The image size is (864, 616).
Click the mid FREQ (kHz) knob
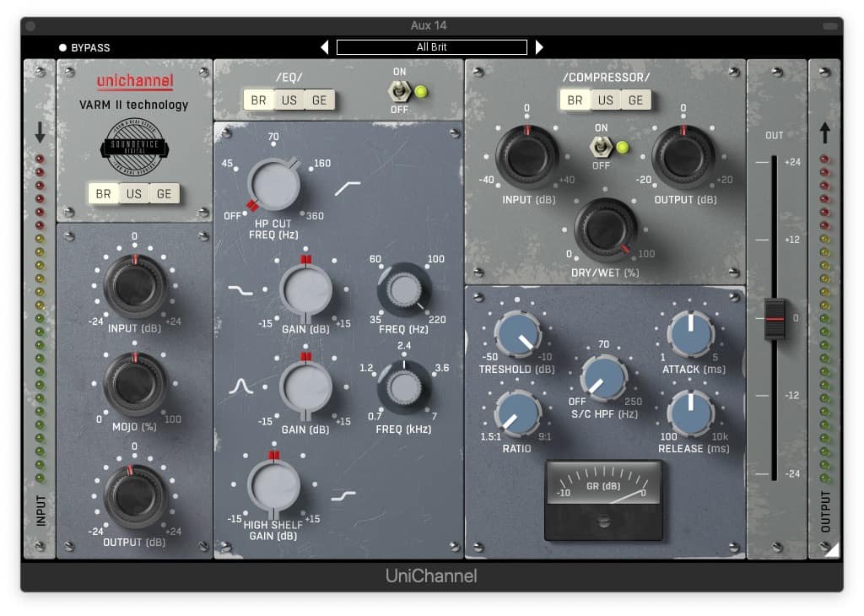[404, 387]
